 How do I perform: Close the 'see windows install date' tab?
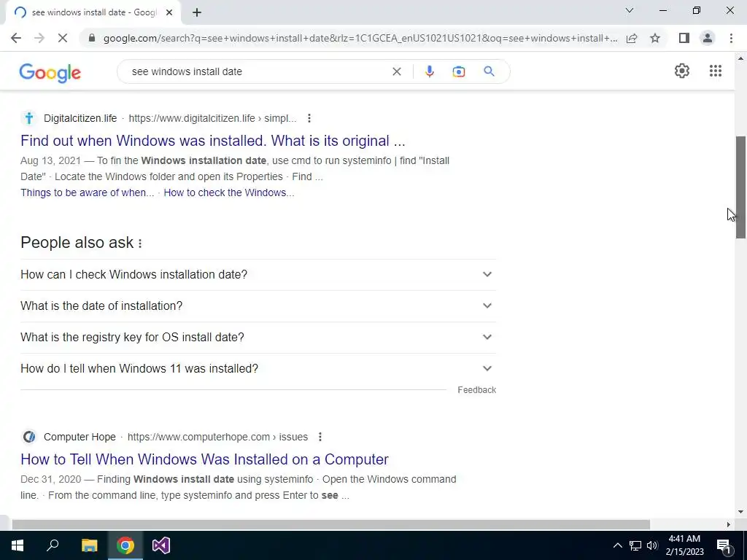(x=169, y=13)
